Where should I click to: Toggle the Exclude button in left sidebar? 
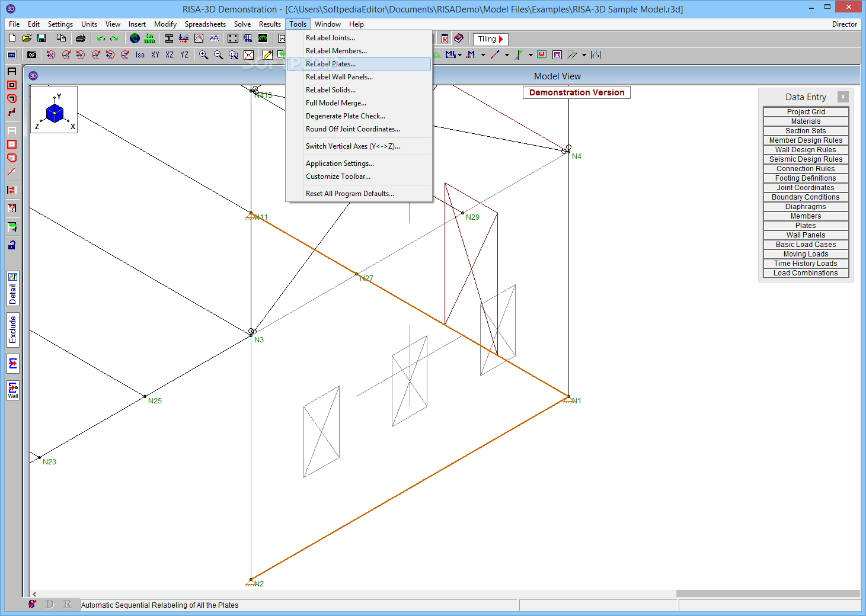[13, 330]
